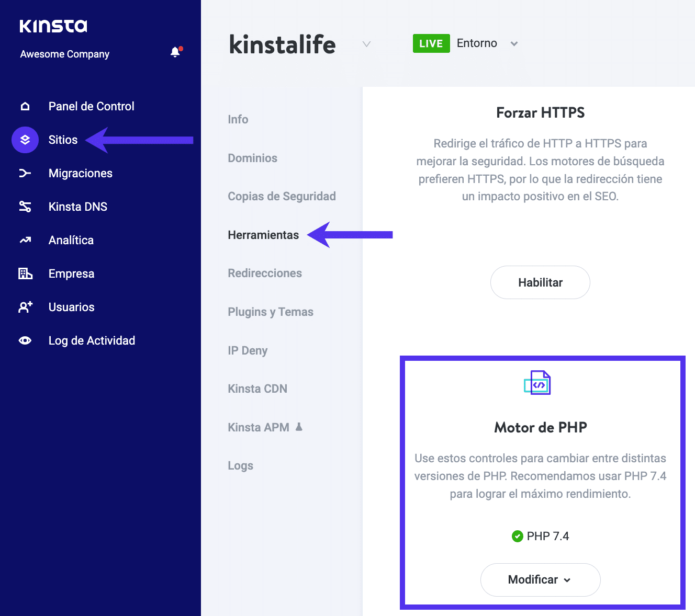Click the Kinsta DNS icon
The image size is (695, 616).
point(25,207)
